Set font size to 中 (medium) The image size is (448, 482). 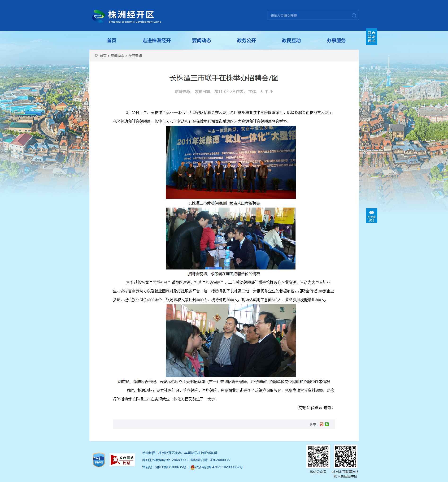click(266, 92)
